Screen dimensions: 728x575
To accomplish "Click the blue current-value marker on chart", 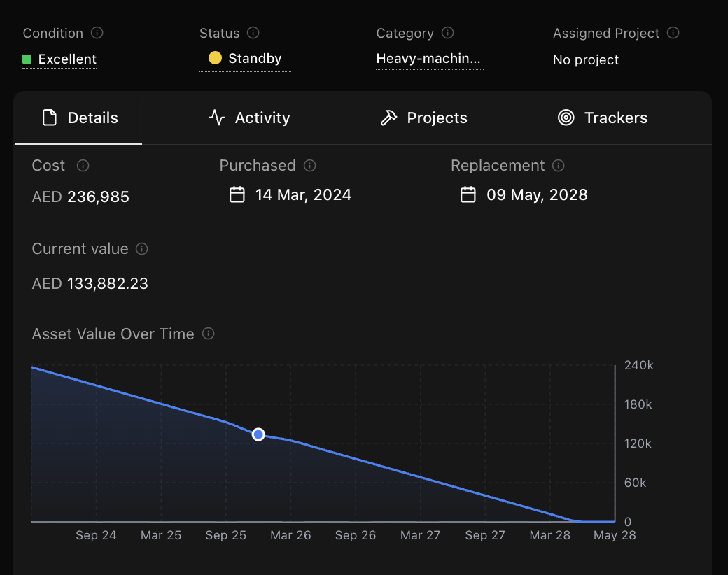I will click(x=258, y=434).
